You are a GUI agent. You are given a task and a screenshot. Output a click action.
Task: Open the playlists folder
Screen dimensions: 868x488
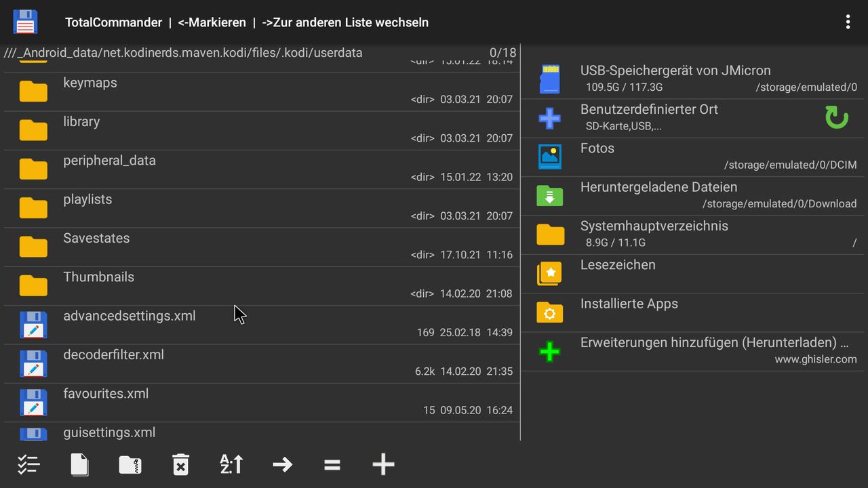262,208
